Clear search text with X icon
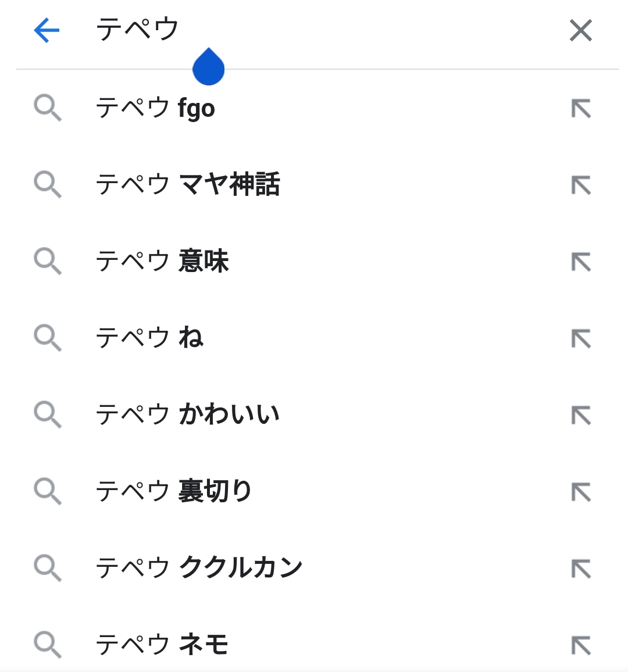 tap(580, 30)
